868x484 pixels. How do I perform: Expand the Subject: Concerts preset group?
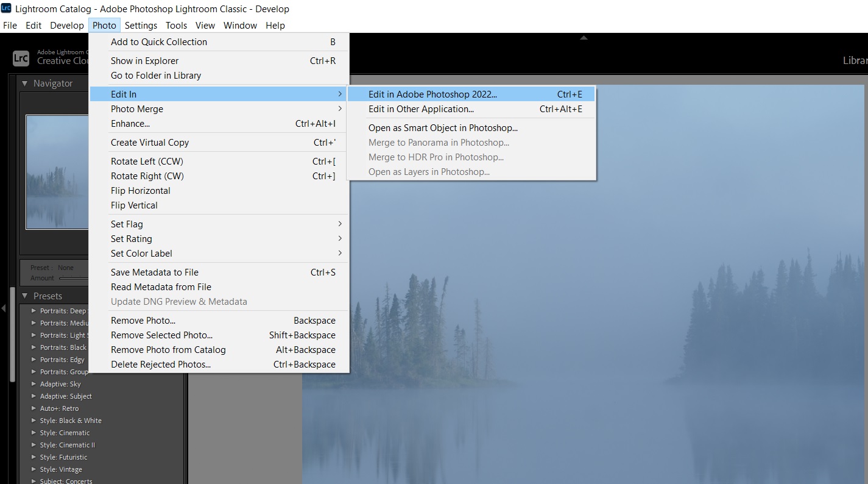click(x=33, y=481)
